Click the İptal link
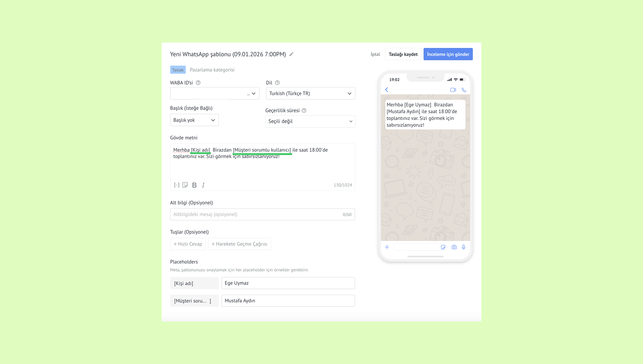 pos(375,54)
